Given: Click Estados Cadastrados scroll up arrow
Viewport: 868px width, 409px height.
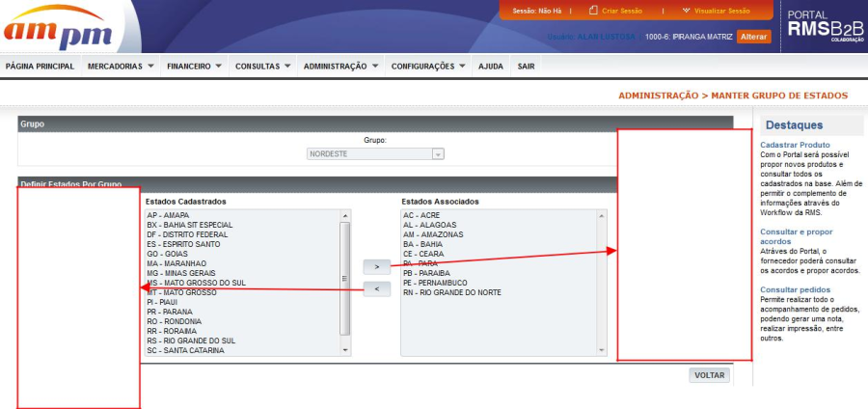Looking at the screenshot, I should [x=345, y=216].
